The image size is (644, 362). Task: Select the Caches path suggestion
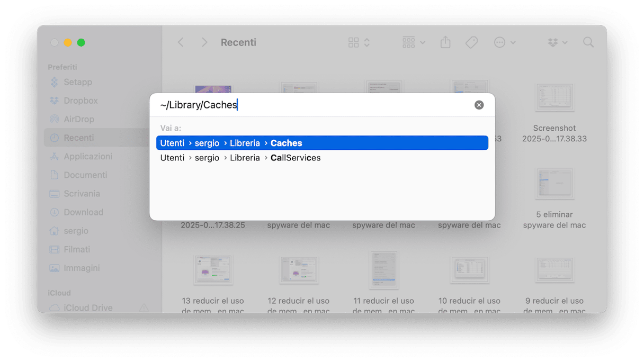(322, 143)
